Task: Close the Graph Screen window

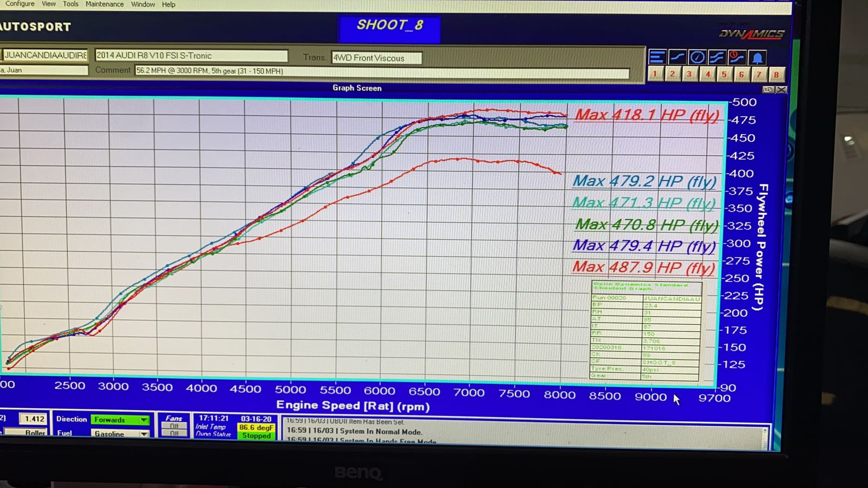Action: (x=781, y=89)
